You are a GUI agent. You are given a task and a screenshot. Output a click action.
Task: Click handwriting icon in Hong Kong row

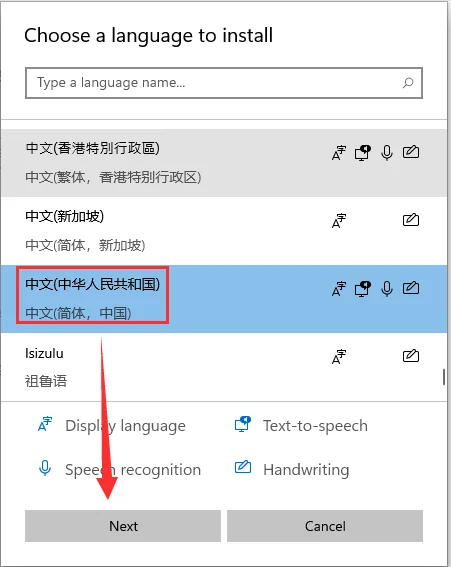click(x=411, y=152)
